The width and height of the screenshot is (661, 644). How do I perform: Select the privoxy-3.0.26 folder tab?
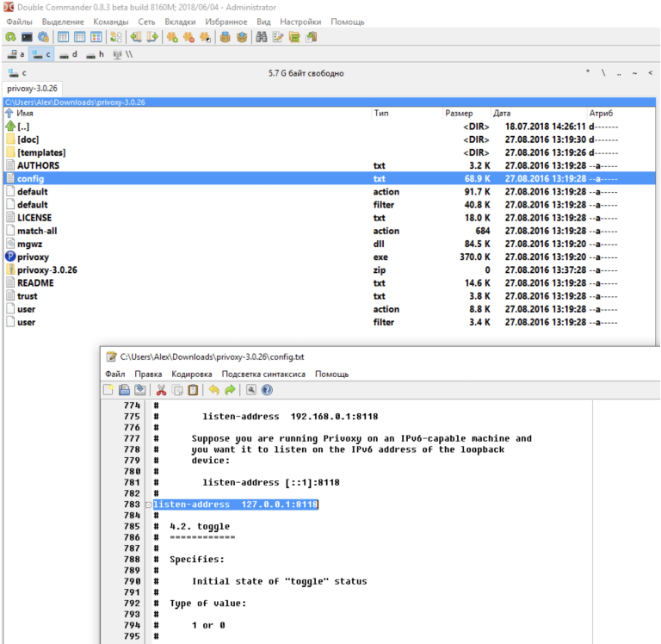click(33, 89)
